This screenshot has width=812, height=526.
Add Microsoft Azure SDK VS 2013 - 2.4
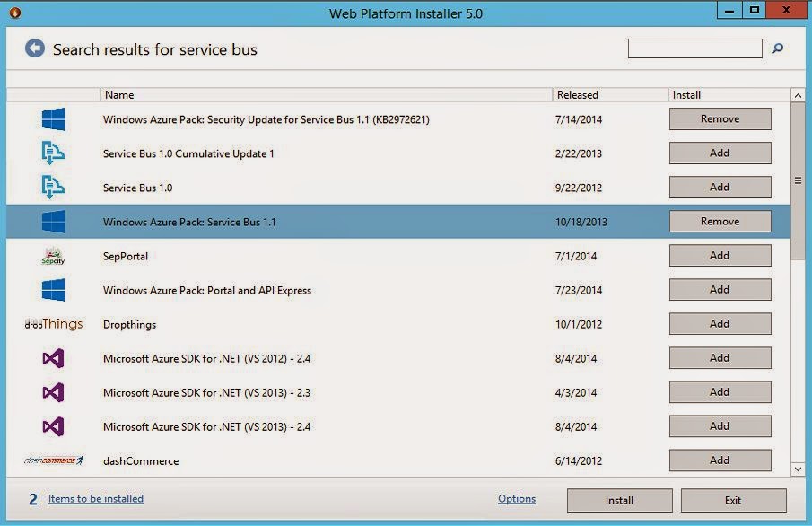point(720,426)
